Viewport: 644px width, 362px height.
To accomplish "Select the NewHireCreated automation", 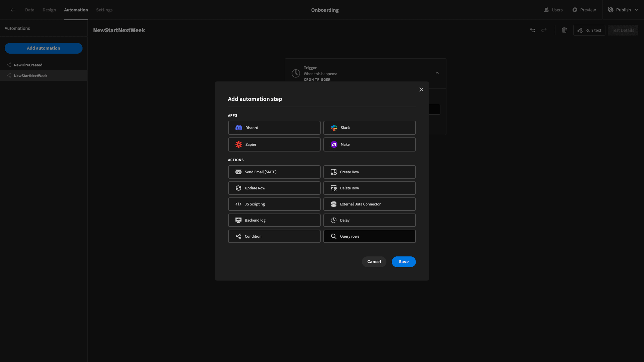I will click(x=28, y=65).
